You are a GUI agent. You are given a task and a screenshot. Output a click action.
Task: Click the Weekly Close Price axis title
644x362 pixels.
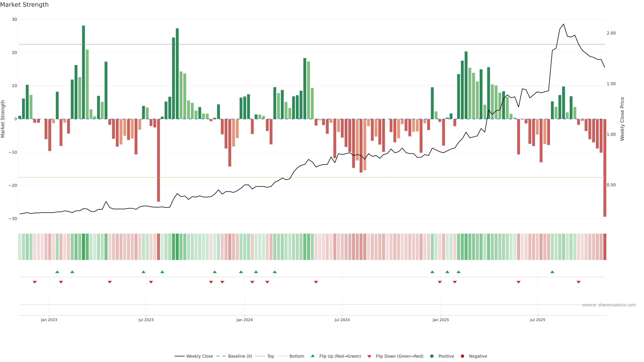click(x=622, y=119)
